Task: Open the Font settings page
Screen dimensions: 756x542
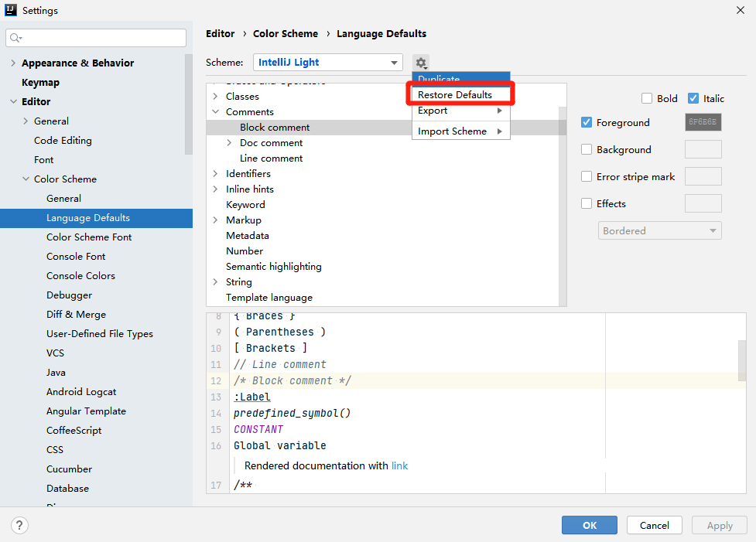Action: (44, 159)
